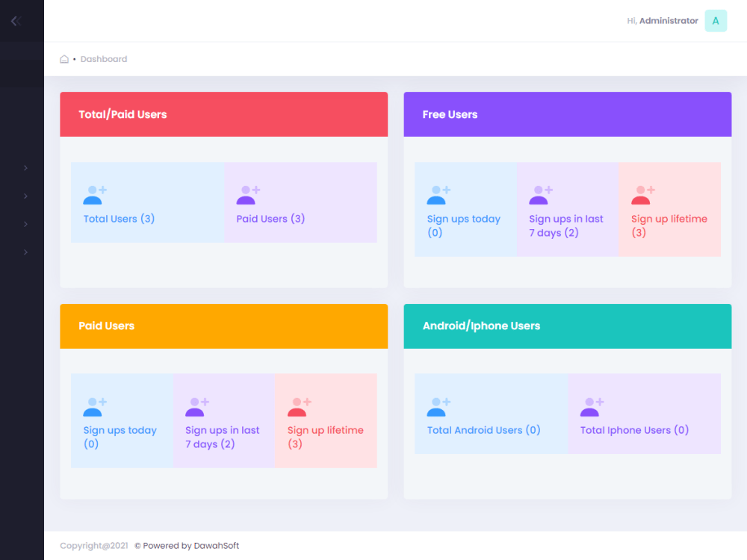Click the Total Iphone Users purple icon
The image size is (747, 560).
[589, 406]
